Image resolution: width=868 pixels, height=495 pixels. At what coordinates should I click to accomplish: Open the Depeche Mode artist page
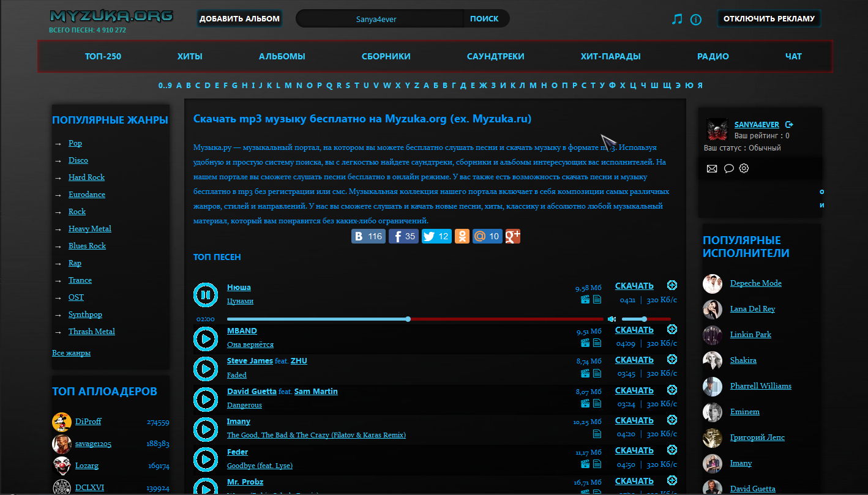pos(754,283)
